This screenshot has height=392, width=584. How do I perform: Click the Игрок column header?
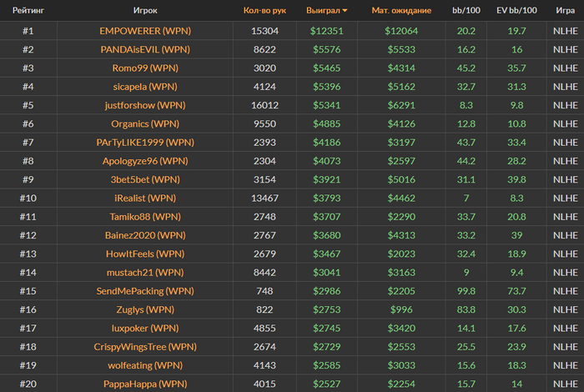(x=145, y=10)
